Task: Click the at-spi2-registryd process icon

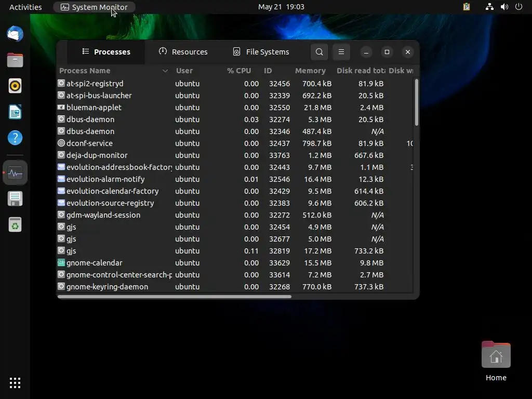Action: (x=61, y=83)
